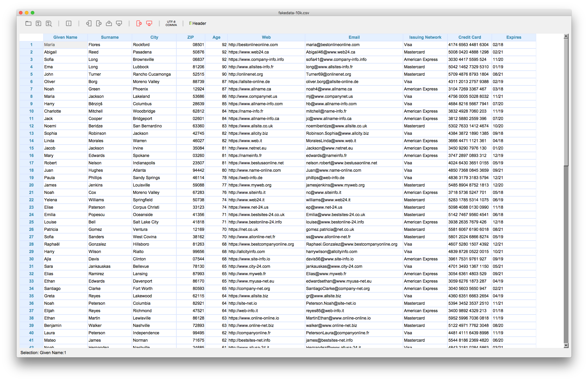
Task: Insert a column to the right
Action: [x=99, y=23]
